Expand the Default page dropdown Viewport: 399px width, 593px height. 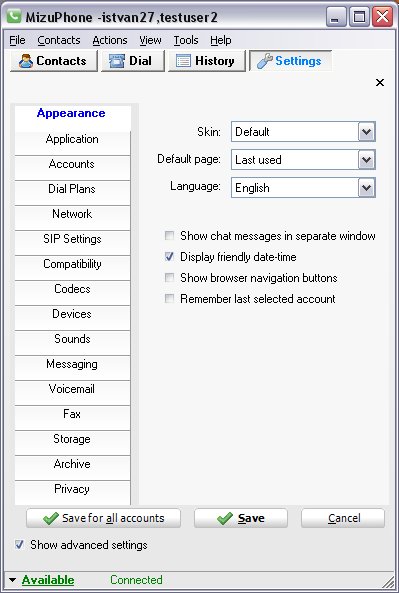pos(366,160)
